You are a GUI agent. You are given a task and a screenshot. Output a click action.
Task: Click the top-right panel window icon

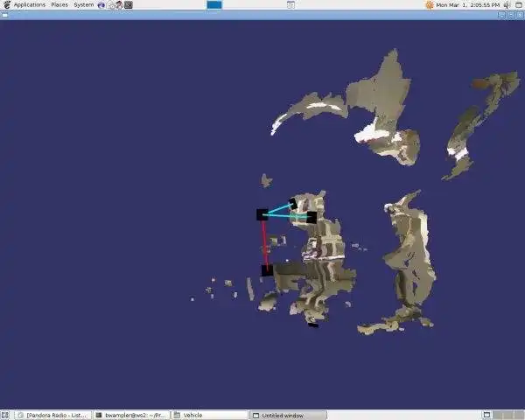coord(519,4)
